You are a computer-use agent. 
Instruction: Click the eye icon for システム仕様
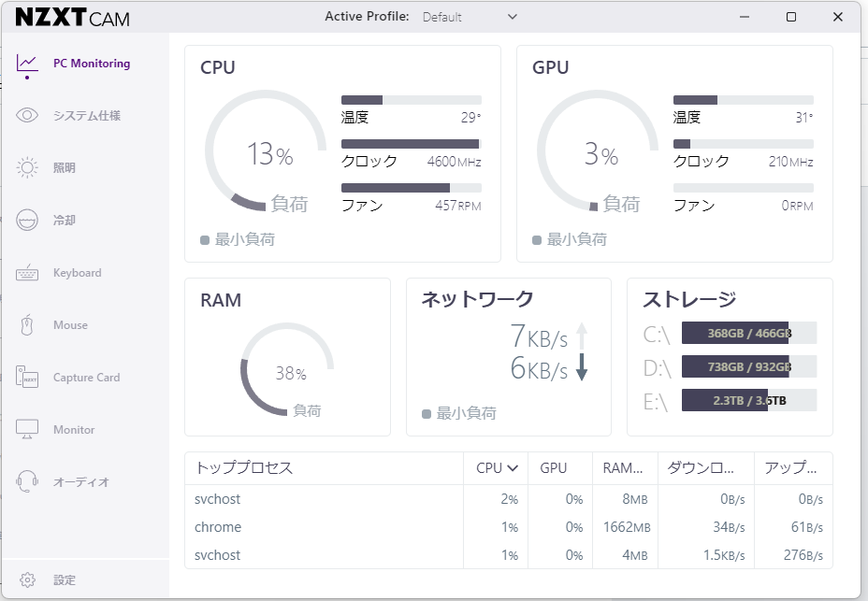coord(27,115)
